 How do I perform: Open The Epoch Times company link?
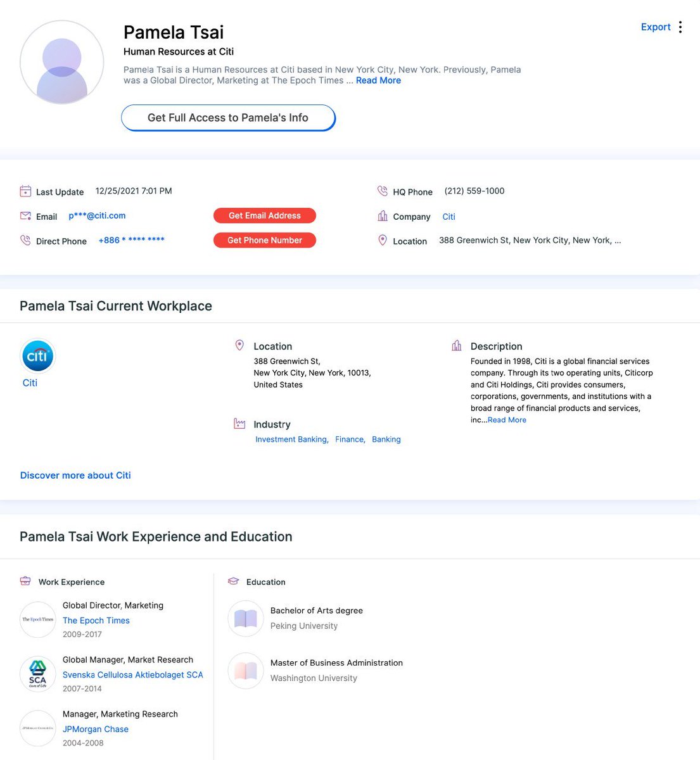click(x=96, y=621)
